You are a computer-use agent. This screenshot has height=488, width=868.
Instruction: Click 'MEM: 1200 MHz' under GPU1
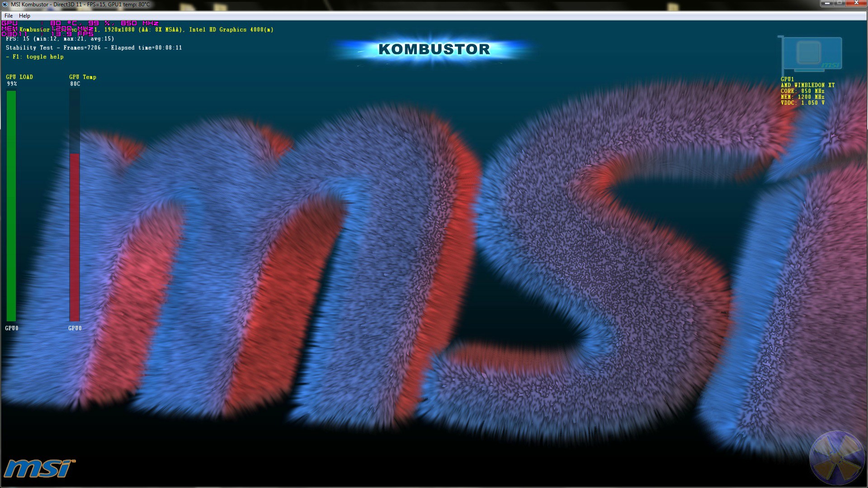coord(802,97)
